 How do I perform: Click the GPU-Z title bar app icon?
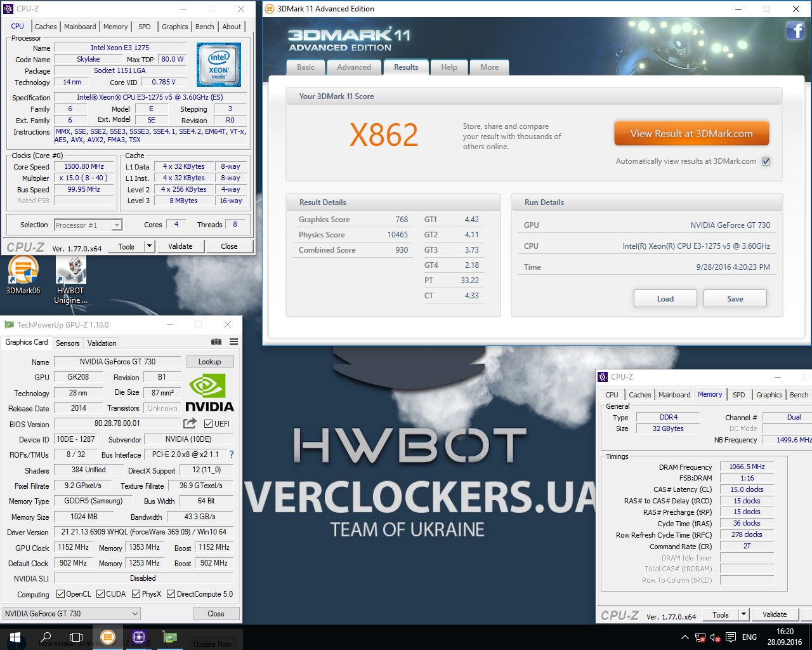click(9, 324)
